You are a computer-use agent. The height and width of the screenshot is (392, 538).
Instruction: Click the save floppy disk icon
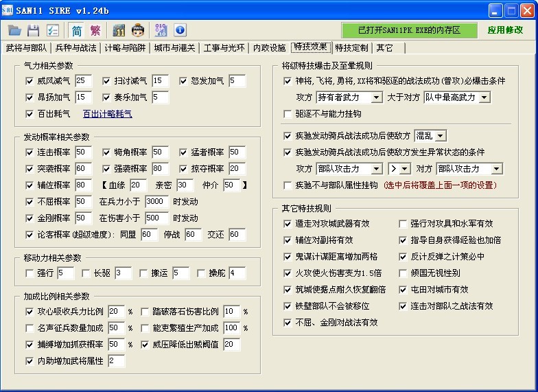33,30
